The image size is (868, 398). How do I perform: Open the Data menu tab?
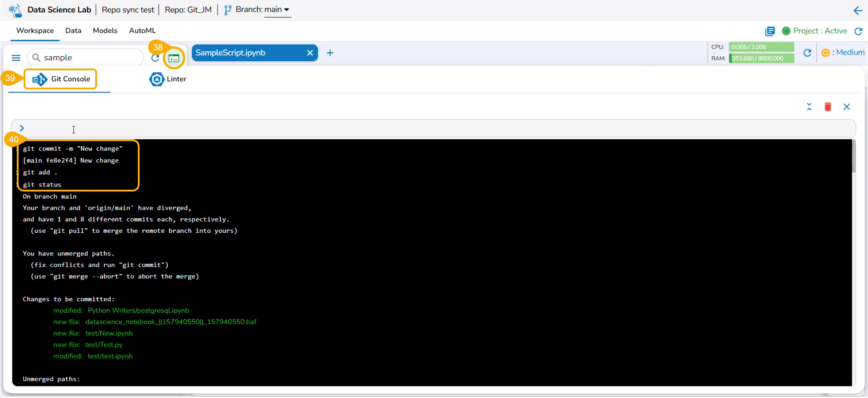click(x=73, y=30)
